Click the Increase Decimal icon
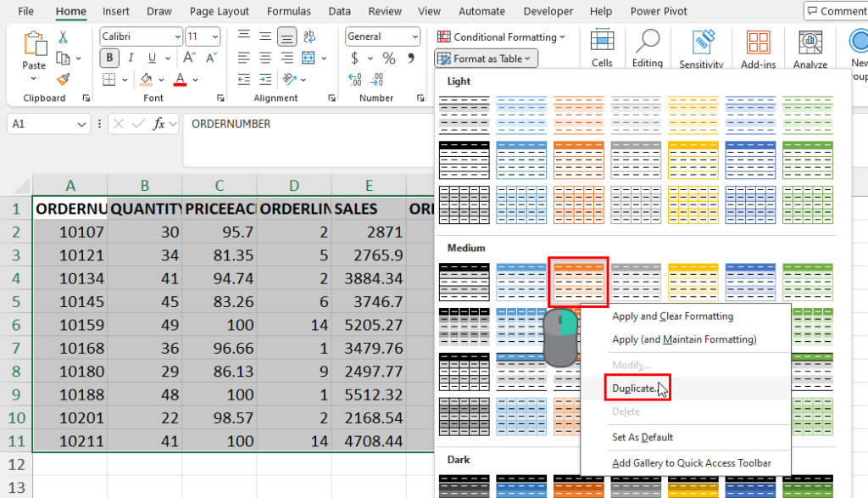This screenshot has width=868, height=498. tap(355, 80)
